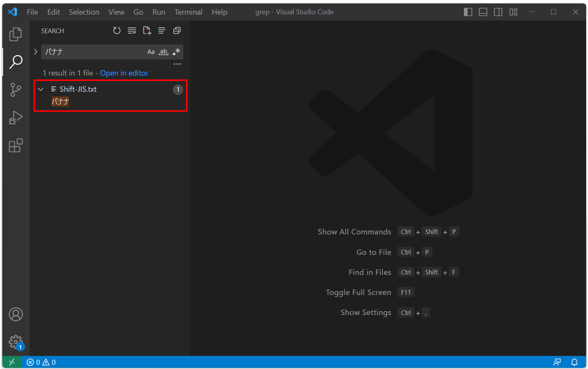
Task: Select the Run and Debug icon
Action: point(15,117)
